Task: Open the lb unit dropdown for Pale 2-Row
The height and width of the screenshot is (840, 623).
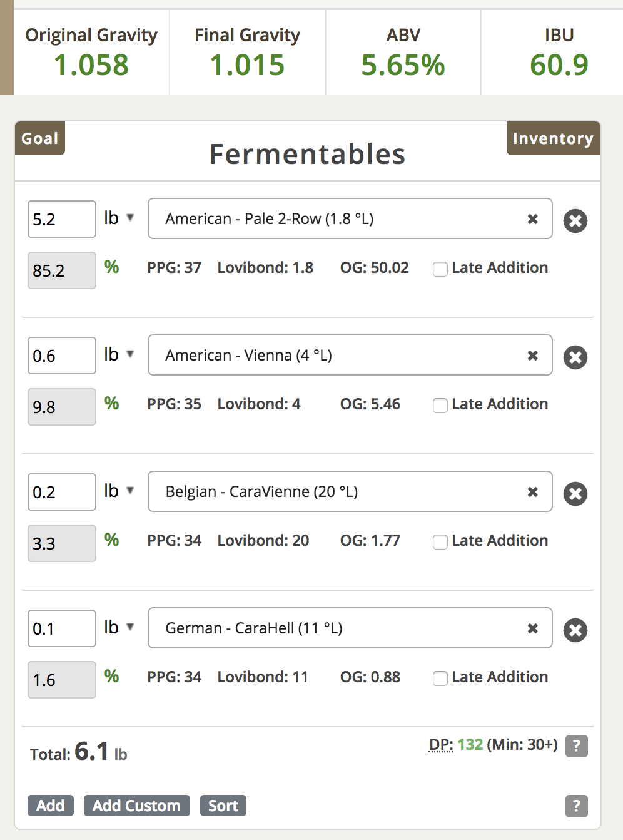Action: 119,218
